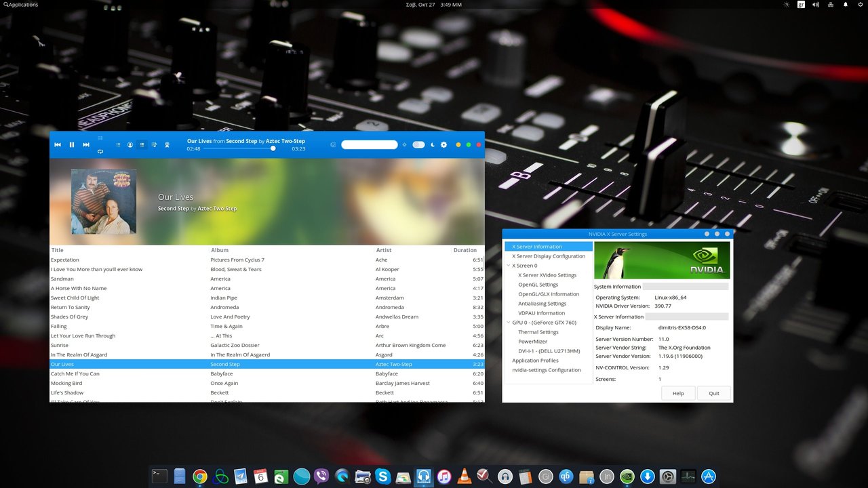Click the Help button in NVIDIA settings
The image size is (868, 488).
coord(678,393)
